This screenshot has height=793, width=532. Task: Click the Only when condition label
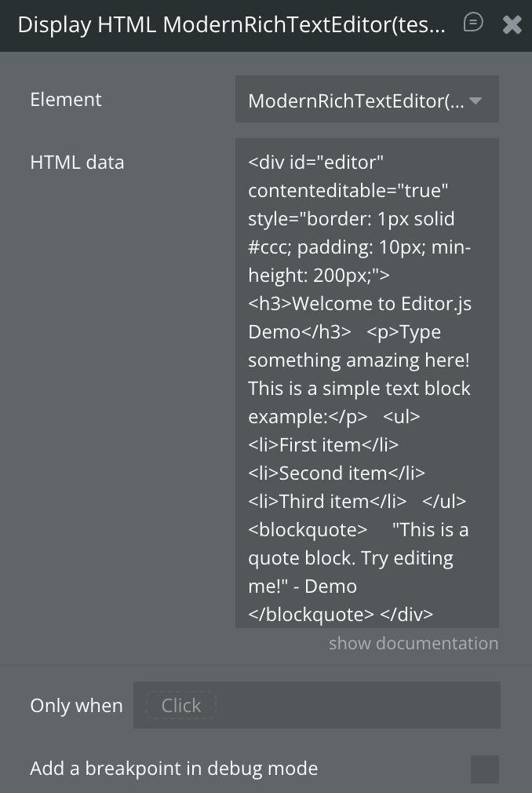pos(76,706)
